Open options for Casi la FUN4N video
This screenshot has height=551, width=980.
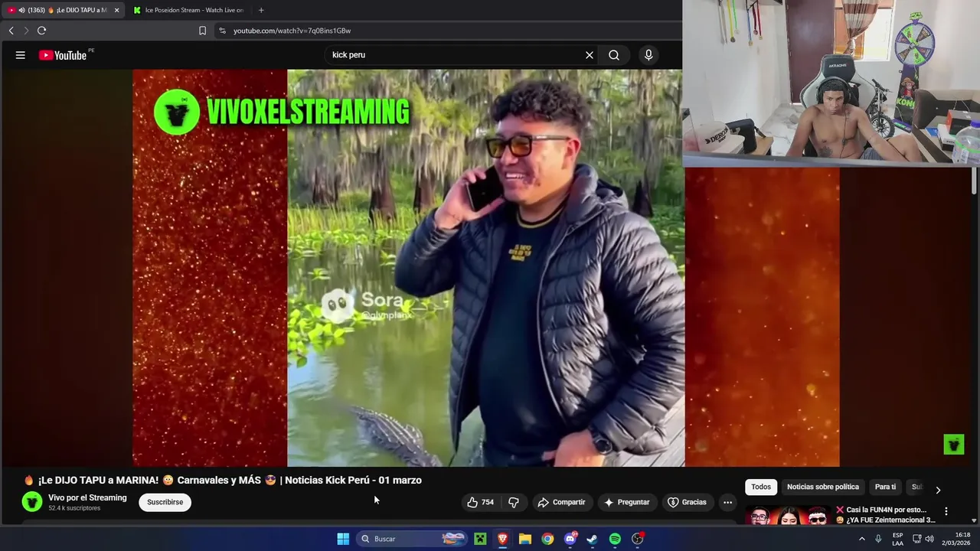click(946, 511)
